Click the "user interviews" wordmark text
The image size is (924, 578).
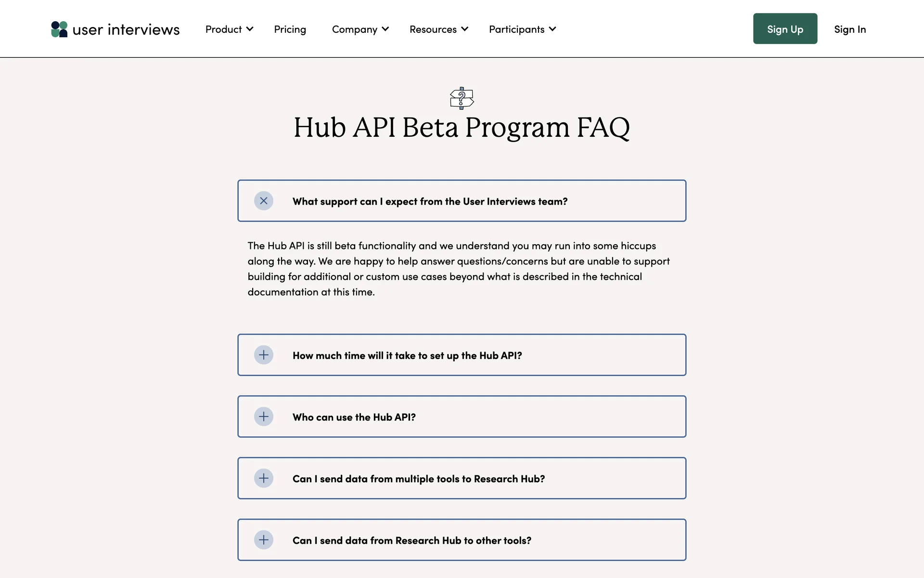coord(126,29)
